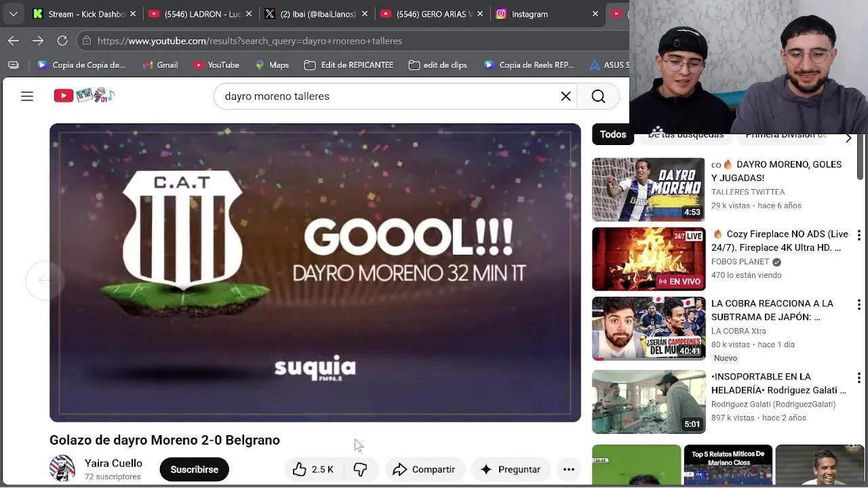Viewport: 868px width, 488px height.
Task: Click the video title 'Golazo de dayro Moreno 2-0 Belgrano'
Action: coord(165,441)
